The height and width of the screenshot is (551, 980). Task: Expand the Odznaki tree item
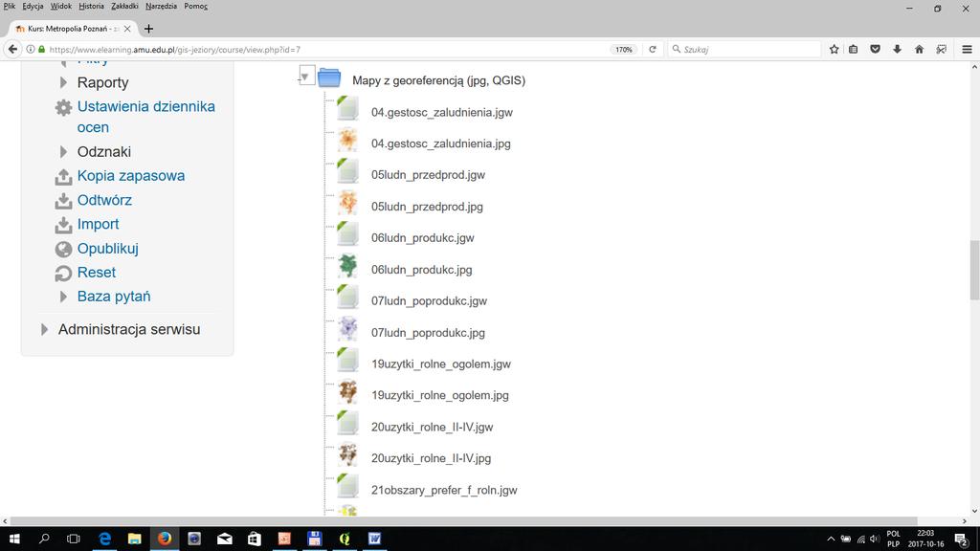click(x=63, y=152)
